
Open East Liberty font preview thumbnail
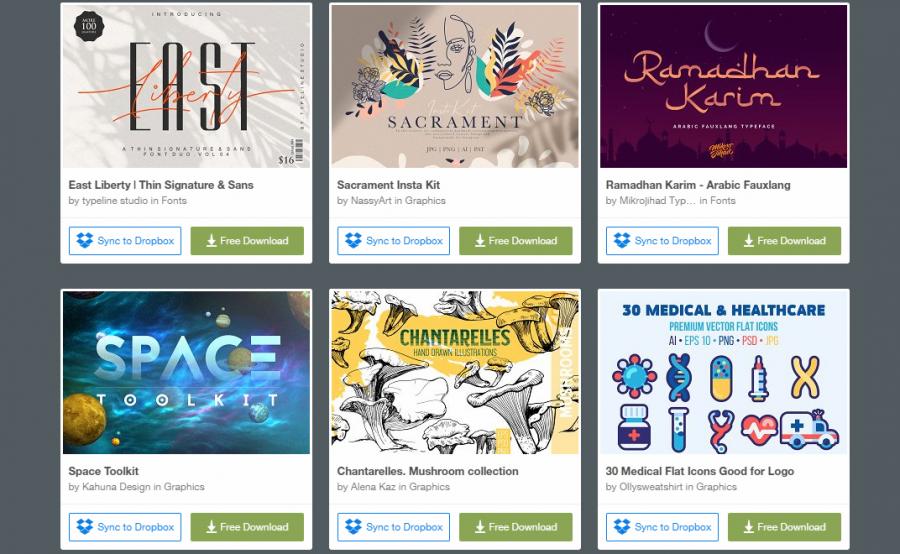click(187, 86)
